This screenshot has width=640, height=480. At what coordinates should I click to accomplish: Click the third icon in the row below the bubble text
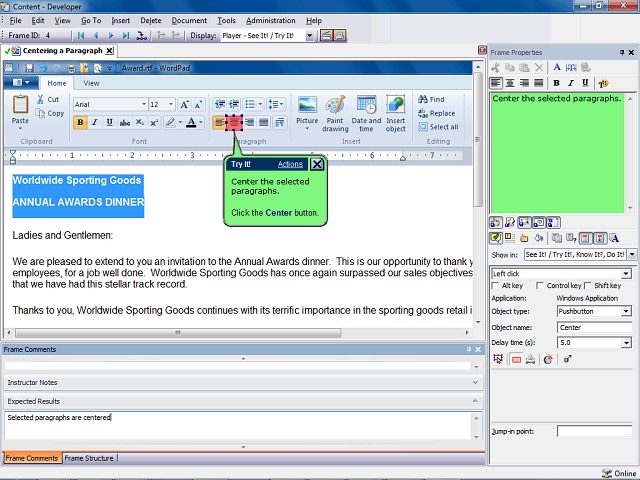tap(524, 222)
